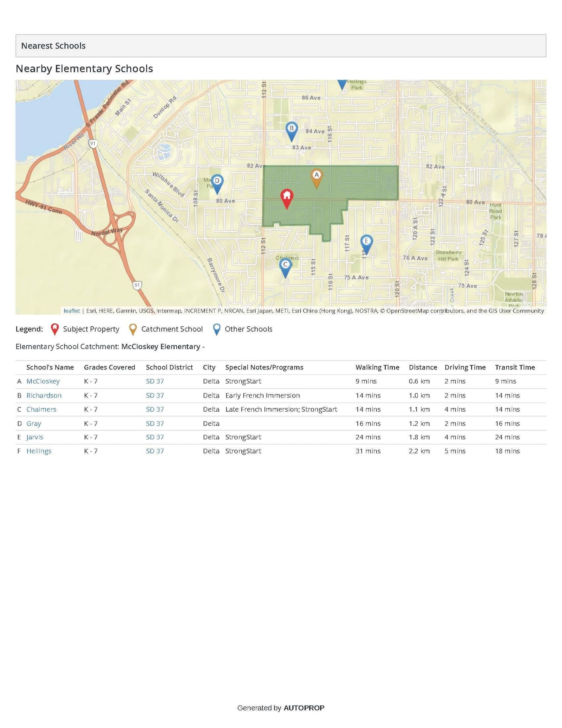Open the McCloskey school link
The width and height of the screenshot is (562, 728).
click(43, 381)
